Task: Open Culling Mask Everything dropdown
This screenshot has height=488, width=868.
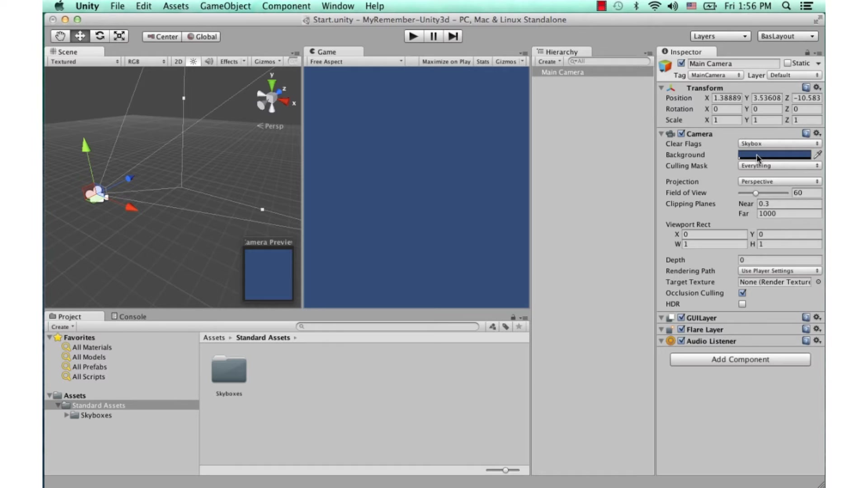Action: (x=780, y=166)
